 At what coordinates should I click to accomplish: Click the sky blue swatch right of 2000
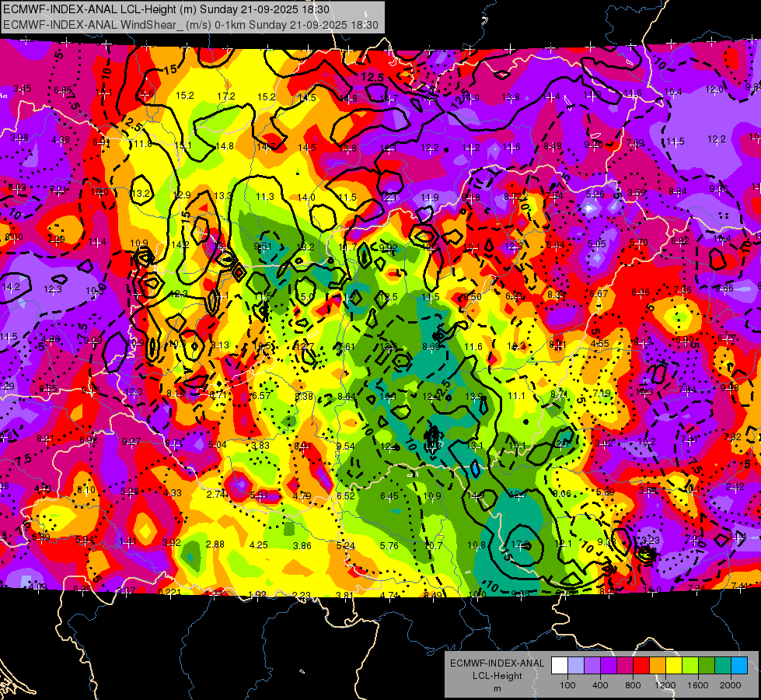point(739,665)
